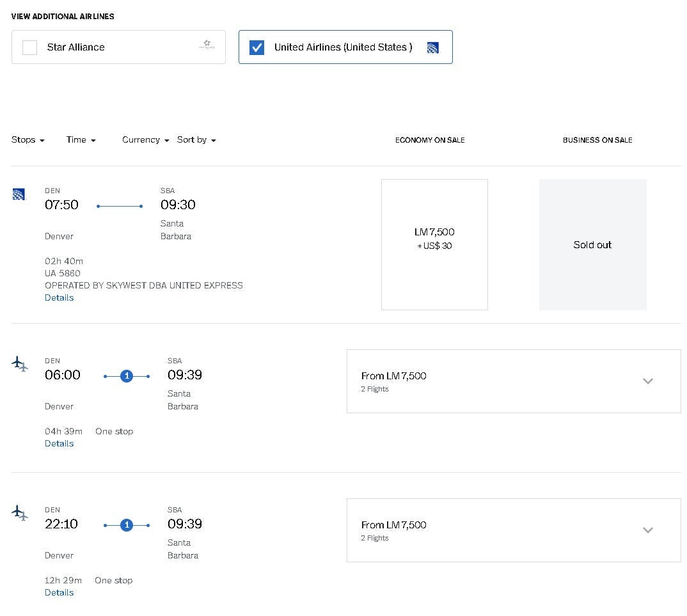Click the one-stop marker on 06:00 flight
Screen dimensions: 687x616
(x=127, y=376)
